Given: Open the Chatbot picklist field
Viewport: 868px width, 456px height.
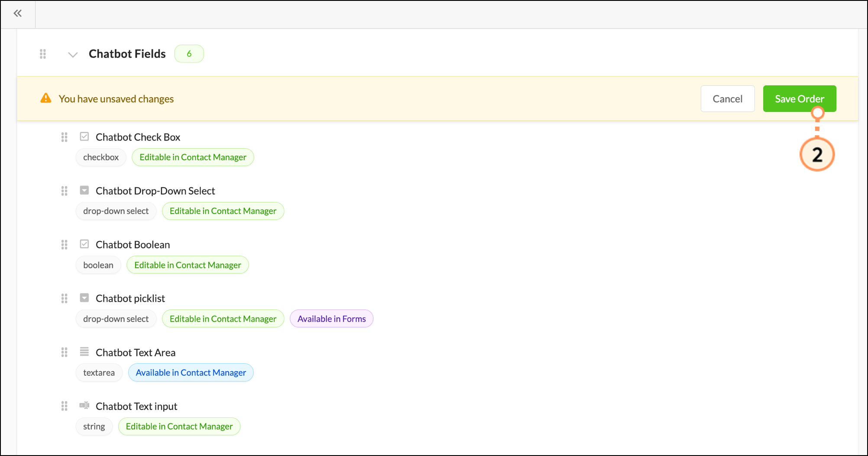Looking at the screenshot, I should (130, 298).
